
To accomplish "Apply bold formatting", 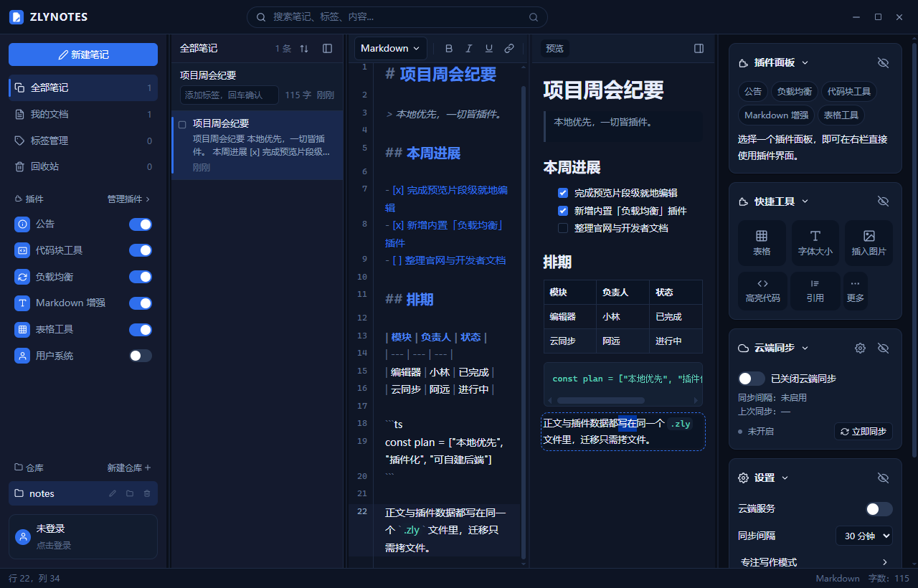I will point(449,48).
